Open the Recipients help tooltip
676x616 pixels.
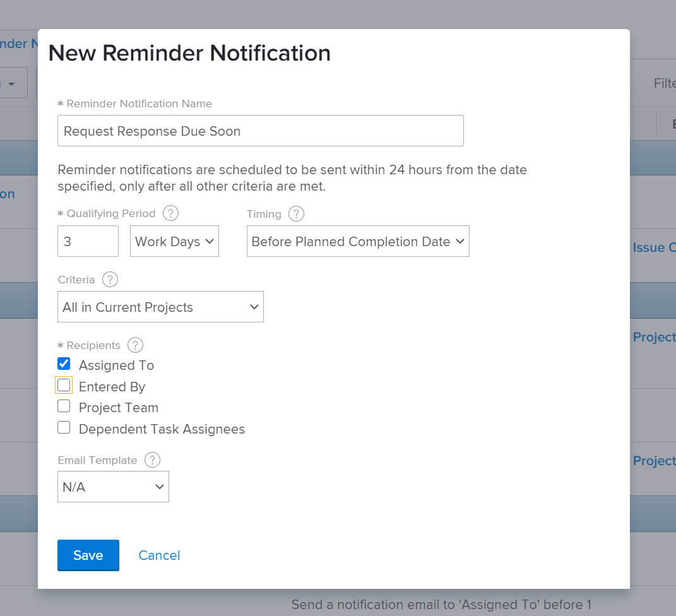[135, 345]
